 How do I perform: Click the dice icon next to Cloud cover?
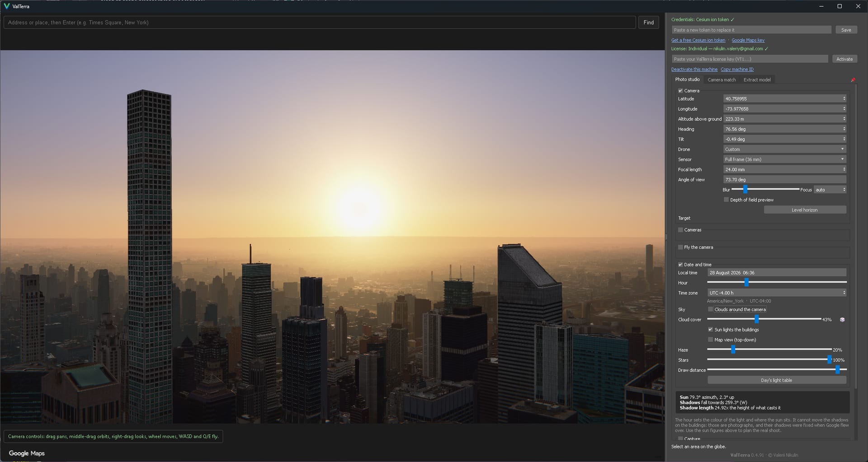coord(842,320)
